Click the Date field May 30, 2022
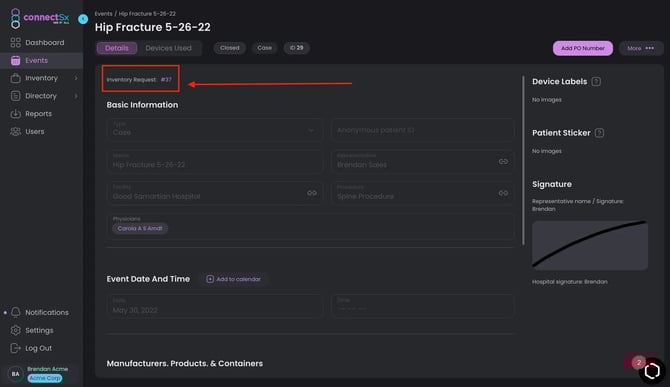 [215, 306]
